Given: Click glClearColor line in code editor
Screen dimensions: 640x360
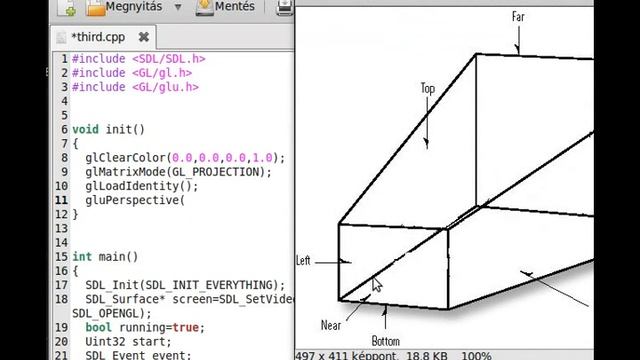Looking at the screenshot, I should [185, 158].
